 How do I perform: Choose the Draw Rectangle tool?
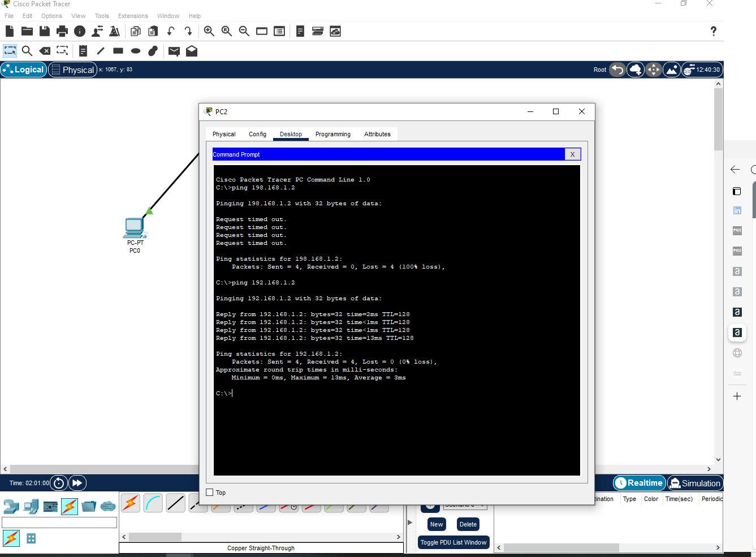(x=118, y=51)
